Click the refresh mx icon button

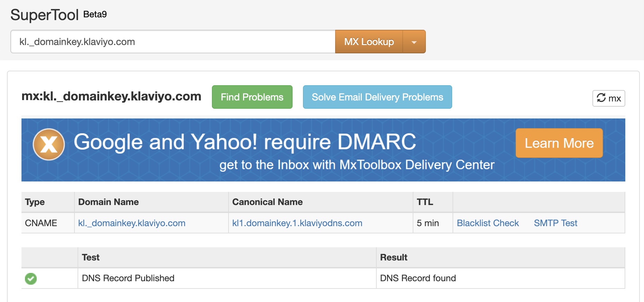pyautogui.click(x=608, y=98)
